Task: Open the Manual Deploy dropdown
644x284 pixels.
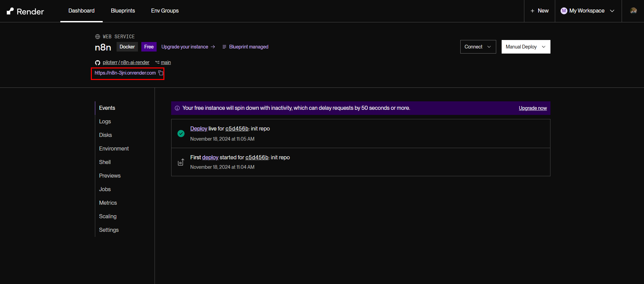Action: [x=526, y=47]
